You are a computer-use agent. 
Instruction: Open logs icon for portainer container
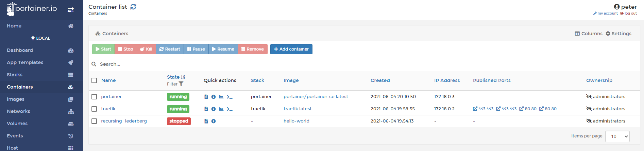point(206,97)
